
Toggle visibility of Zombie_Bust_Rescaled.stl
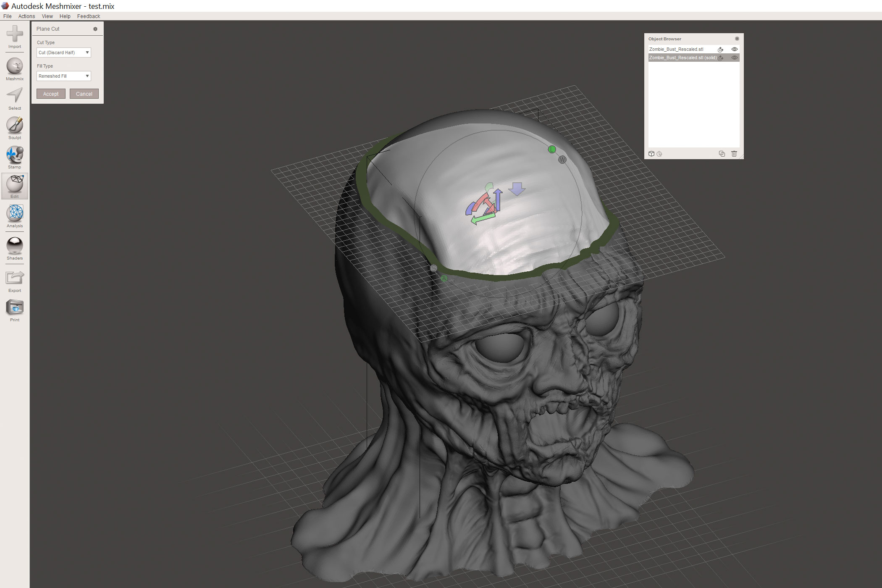pos(734,49)
